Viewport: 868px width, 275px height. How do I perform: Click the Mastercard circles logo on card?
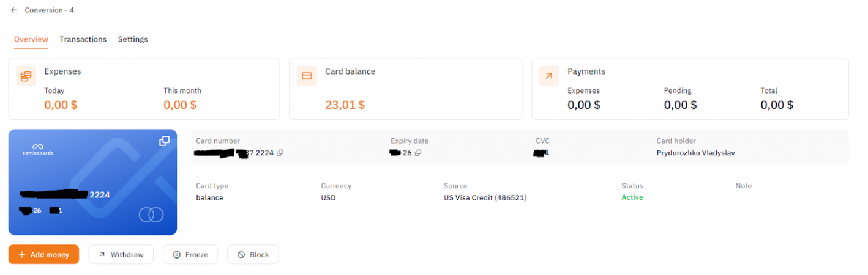(x=151, y=215)
